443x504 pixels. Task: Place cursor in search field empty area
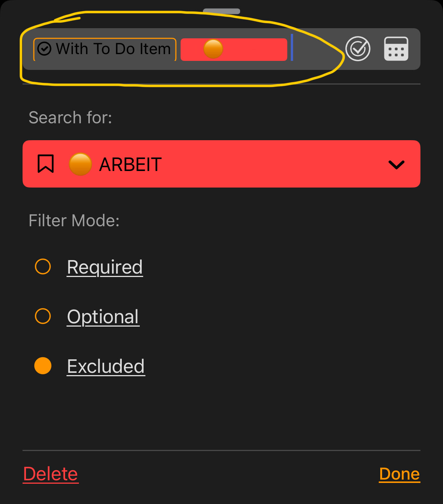tap(318, 49)
